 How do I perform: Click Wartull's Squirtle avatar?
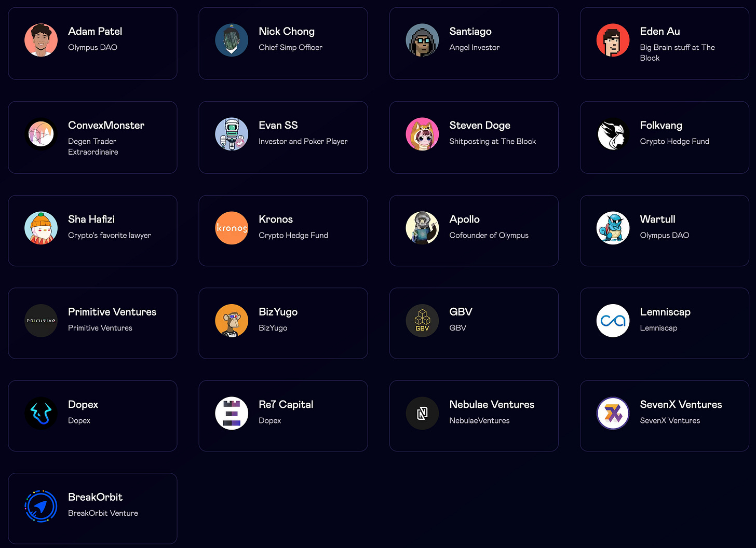[x=613, y=228]
